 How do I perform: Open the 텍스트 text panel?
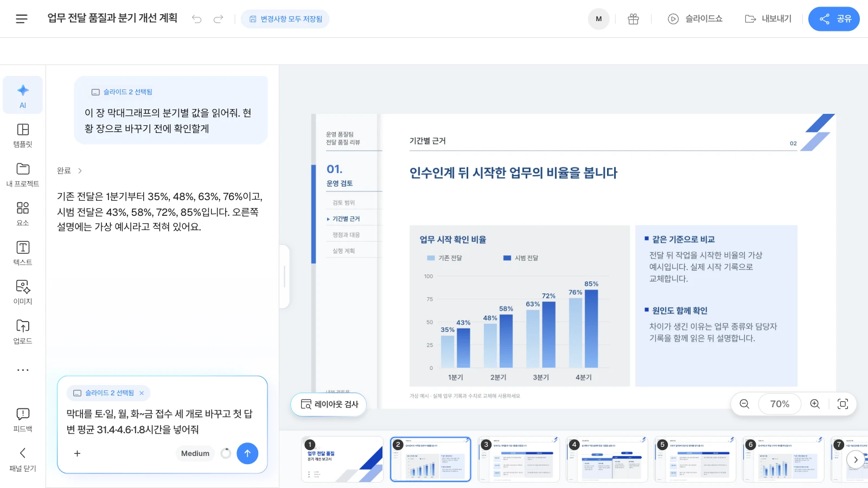23,253
